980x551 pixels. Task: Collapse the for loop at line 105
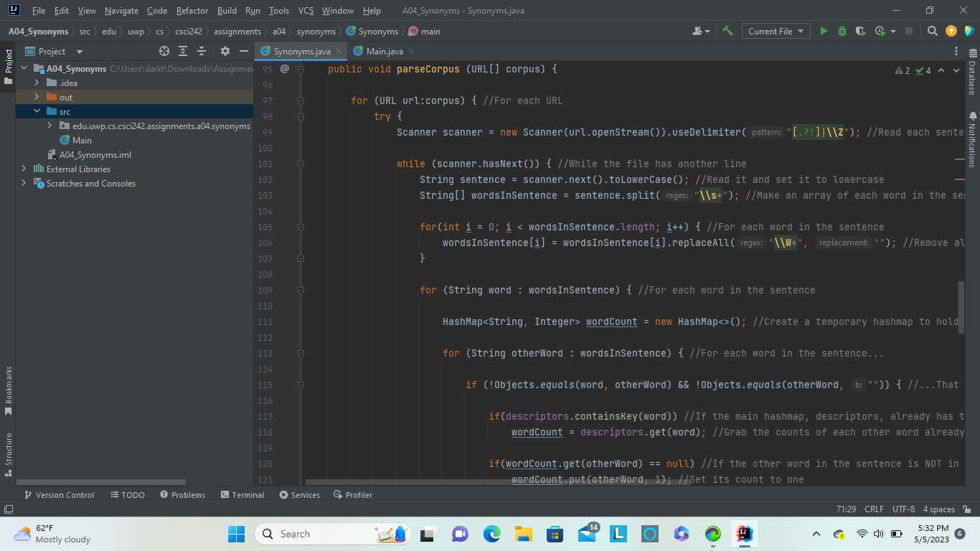pyautogui.click(x=300, y=227)
